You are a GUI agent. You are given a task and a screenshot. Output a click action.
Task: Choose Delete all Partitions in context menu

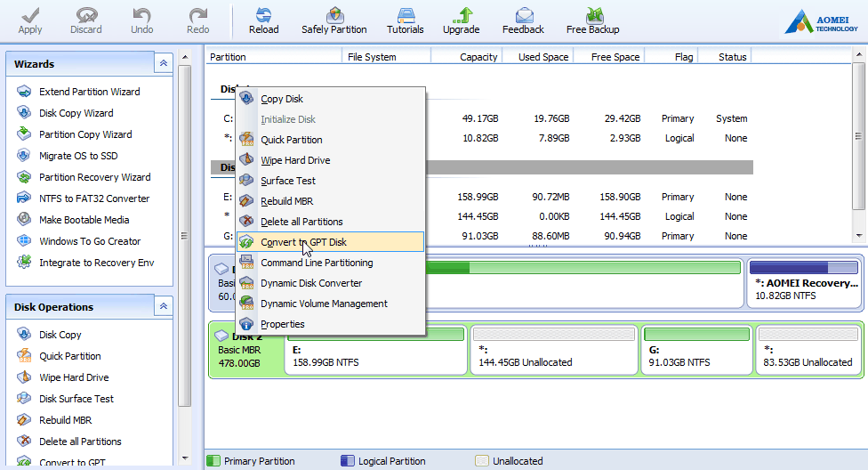[x=331, y=222]
